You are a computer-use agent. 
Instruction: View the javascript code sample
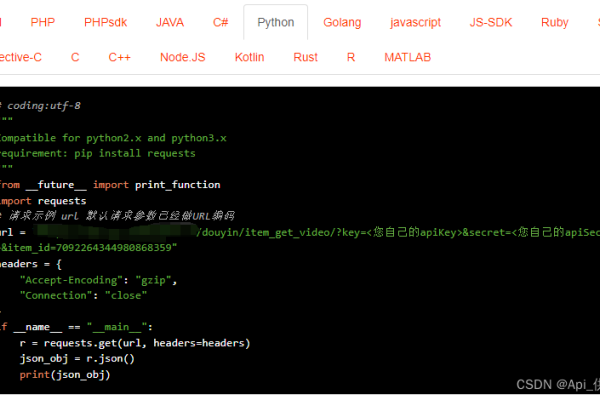[x=416, y=22]
